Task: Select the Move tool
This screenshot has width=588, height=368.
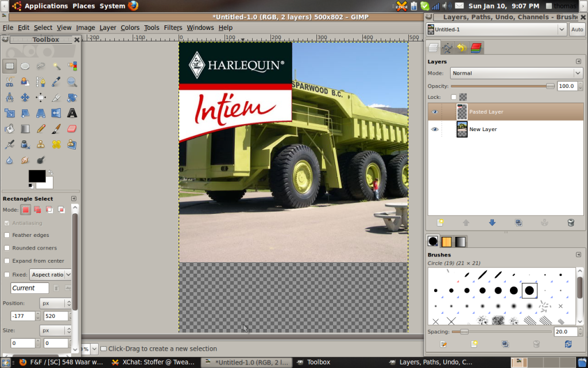Action: click(x=25, y=97)
